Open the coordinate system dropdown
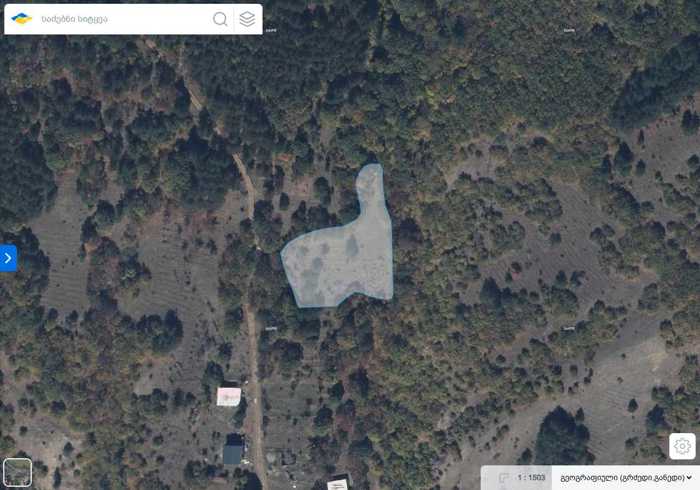The height and width of the screenshot is (490, 700). [625, 478]
